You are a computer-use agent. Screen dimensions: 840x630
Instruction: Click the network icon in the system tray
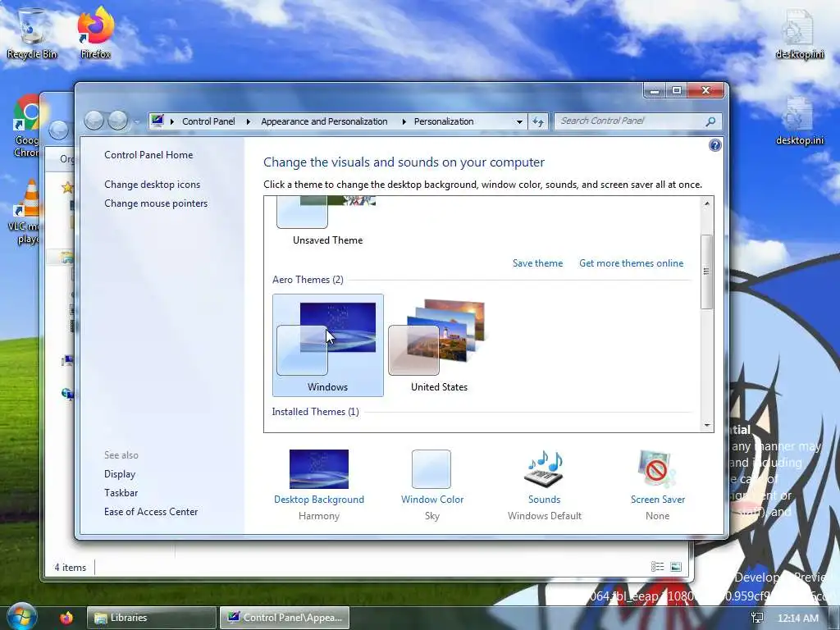click(757, 618)
